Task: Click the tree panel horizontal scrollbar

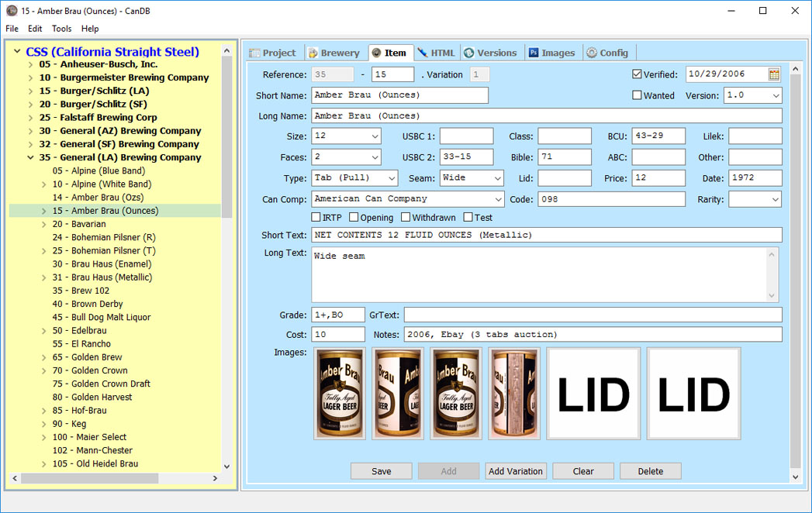Action: [x=115, y=478]
